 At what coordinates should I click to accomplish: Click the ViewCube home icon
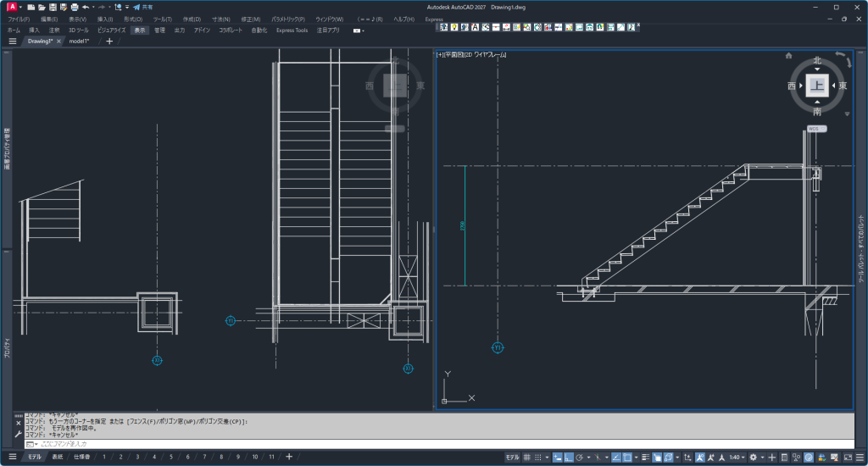[x=788, y=56]
